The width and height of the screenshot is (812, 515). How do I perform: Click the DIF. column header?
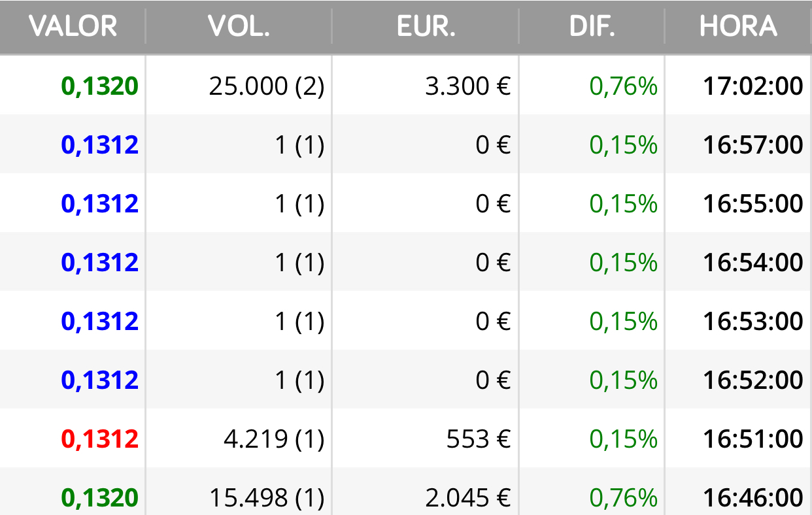click(592, 27)
